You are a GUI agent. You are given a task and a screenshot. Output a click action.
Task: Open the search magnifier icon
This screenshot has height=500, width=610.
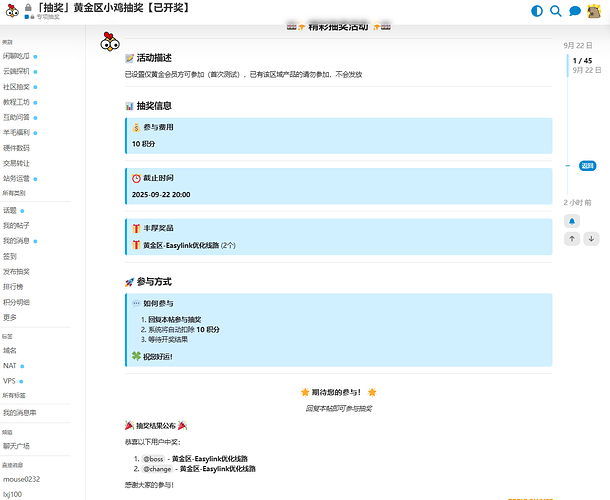(x=556, y=11)
